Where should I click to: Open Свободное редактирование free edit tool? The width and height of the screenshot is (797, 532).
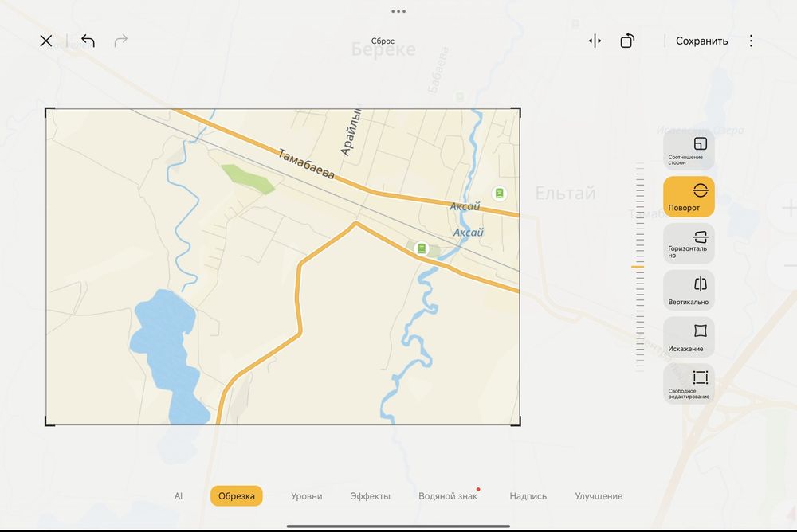[689, 384]
